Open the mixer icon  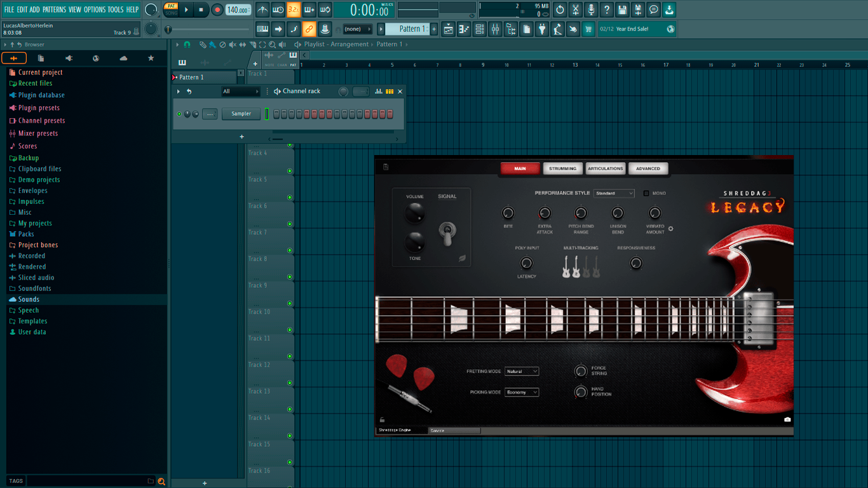click(495, 29)
